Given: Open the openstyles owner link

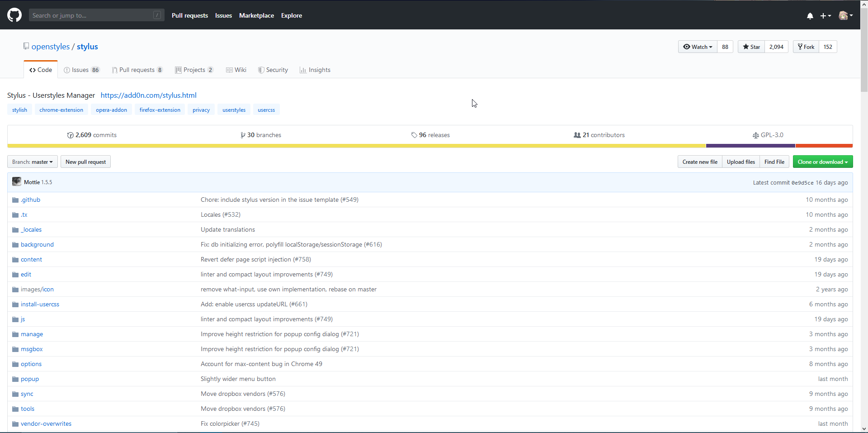Looking at the screenshot, I should click(x=51, y=47).
